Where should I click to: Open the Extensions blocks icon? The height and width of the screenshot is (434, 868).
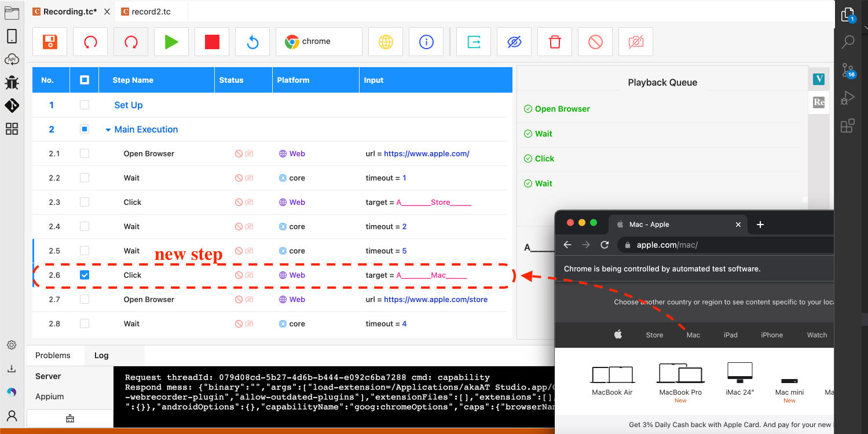tap(848, 126)
